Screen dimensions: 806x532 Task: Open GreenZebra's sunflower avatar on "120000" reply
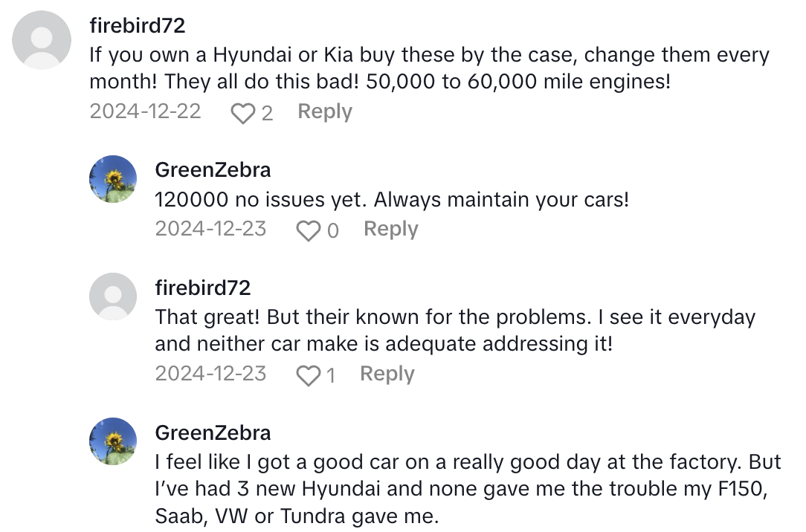113,179
